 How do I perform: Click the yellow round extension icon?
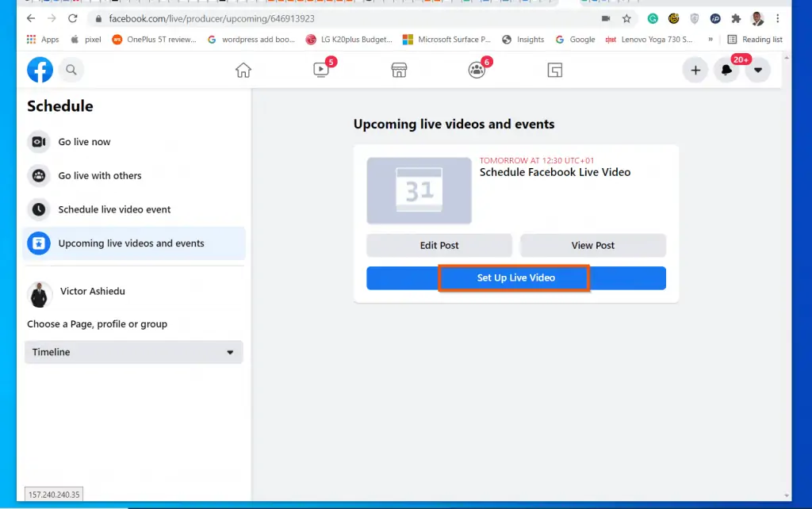tap(673, 19)
